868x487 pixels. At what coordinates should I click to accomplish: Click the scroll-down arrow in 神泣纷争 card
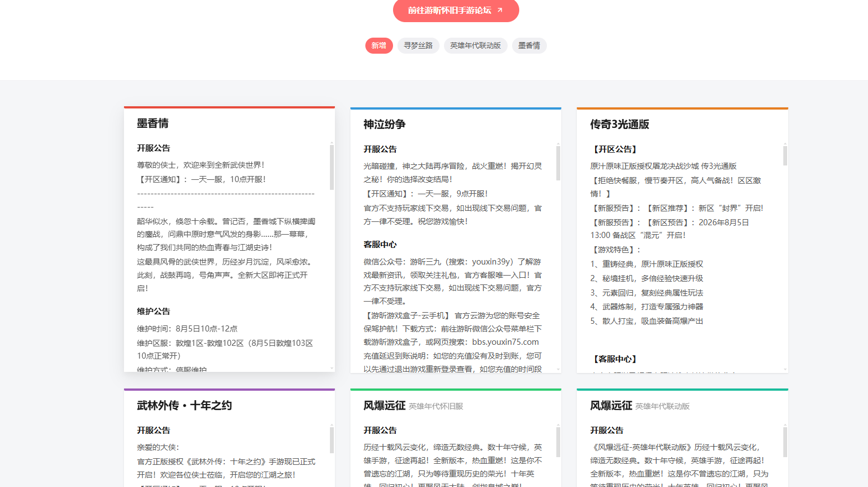559,369
